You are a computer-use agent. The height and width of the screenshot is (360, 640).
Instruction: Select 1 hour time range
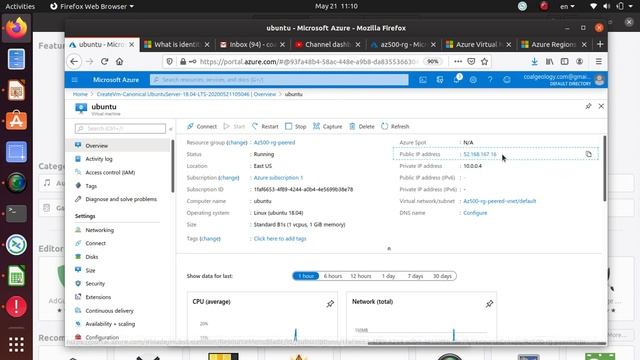click(x=306, y=276)
